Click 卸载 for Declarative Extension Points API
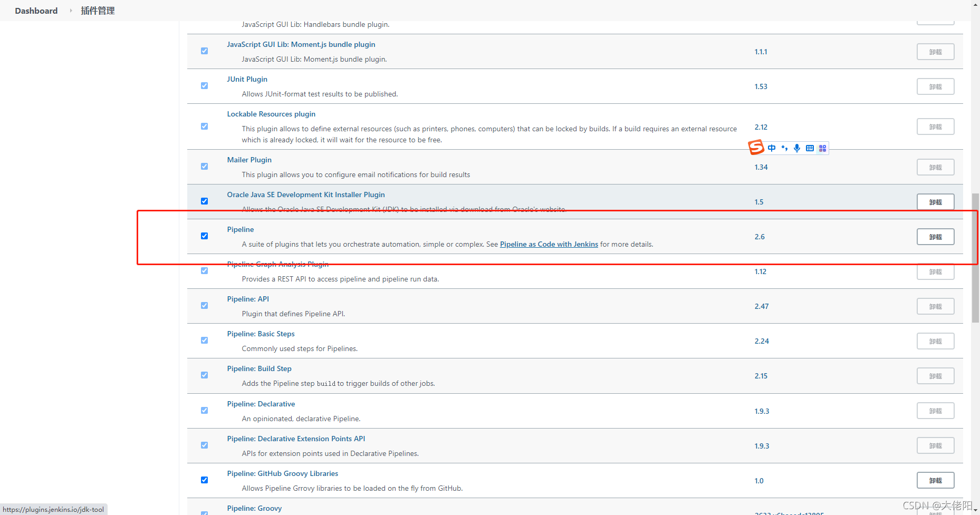Viewport: 980px width, 515px height. click(936, 445)
